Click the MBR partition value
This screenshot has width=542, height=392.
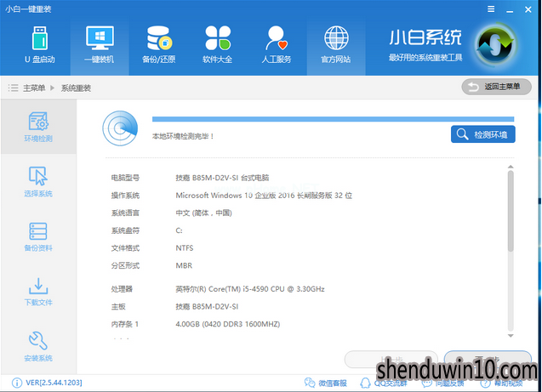point(184,265)
